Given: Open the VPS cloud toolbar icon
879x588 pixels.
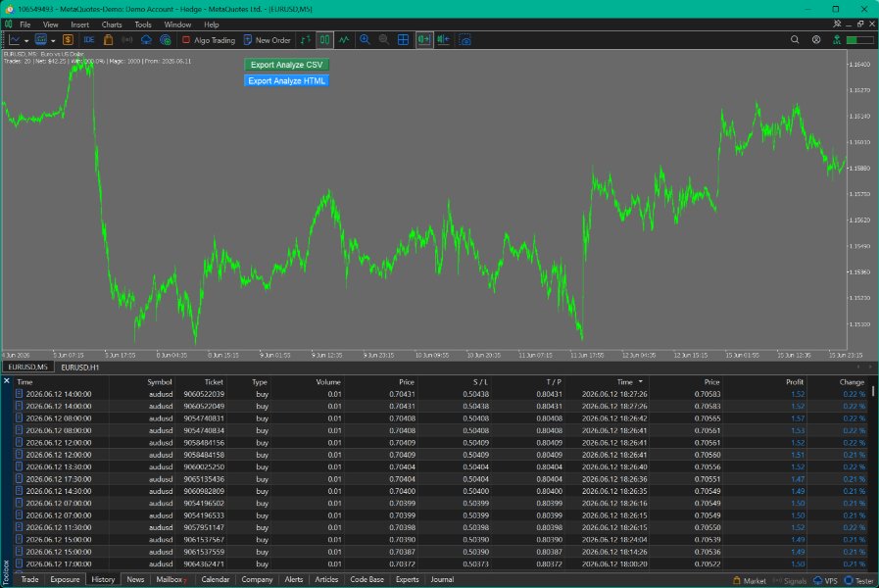Looking at the screenshot, I should tap(146, 40).
